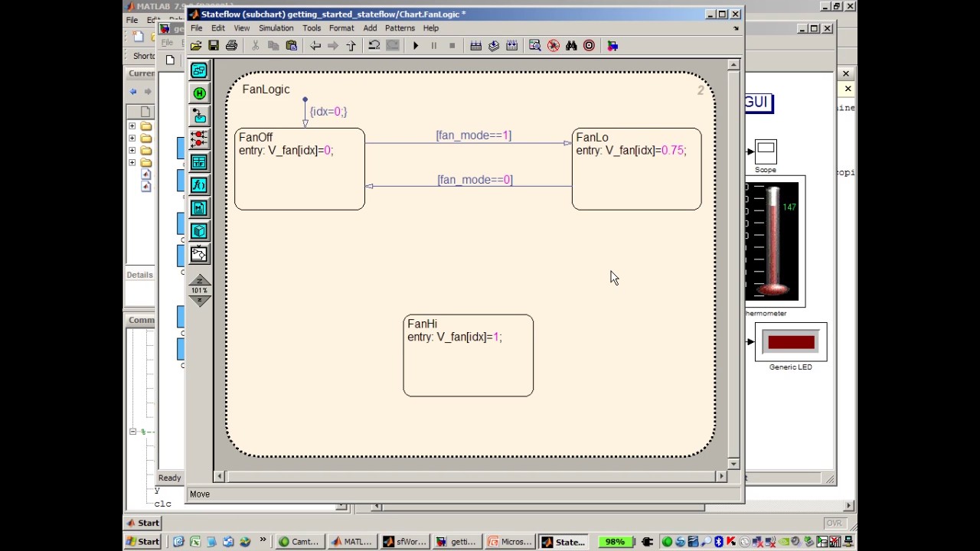
Task: Click the Generic LED block
Action: tap(791, 342)
